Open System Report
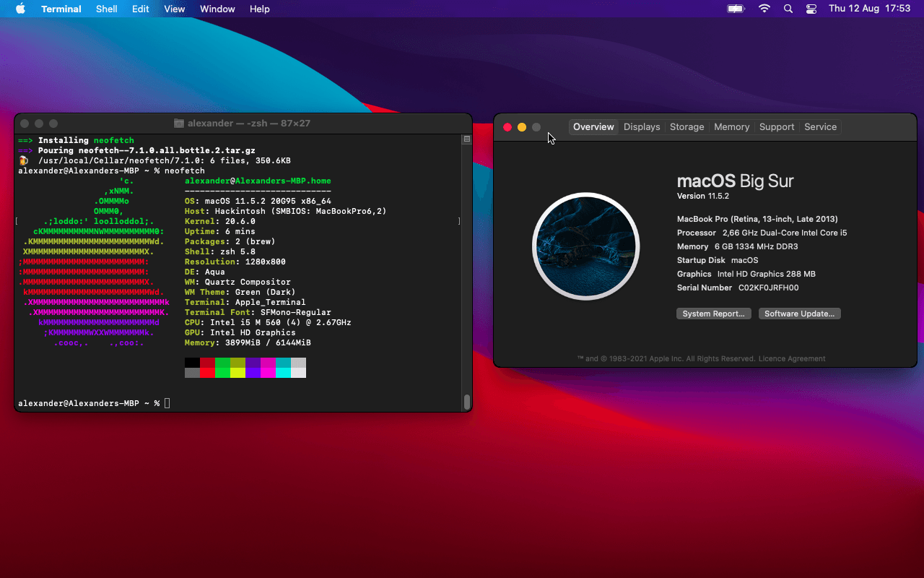This screenshot has height=578, width=924. [x=714, y=314]
